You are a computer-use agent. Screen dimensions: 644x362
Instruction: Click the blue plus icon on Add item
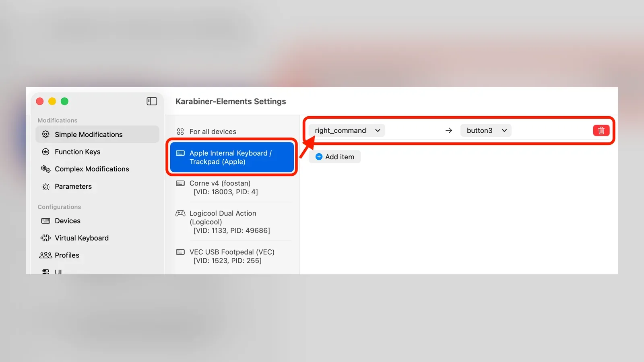319,157
